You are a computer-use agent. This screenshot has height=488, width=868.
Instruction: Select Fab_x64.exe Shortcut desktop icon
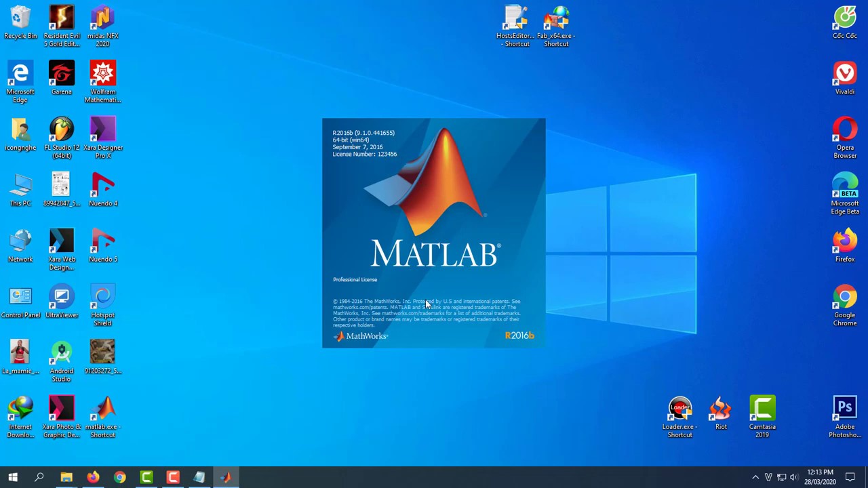coord(556,26)
